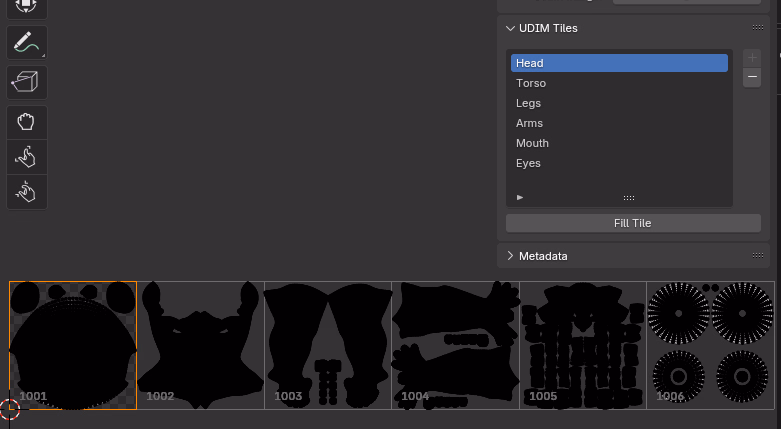Click UDIM tile 1002 torso thumbnail
This screenshot has height=429, width=781.
pos(200,345)
